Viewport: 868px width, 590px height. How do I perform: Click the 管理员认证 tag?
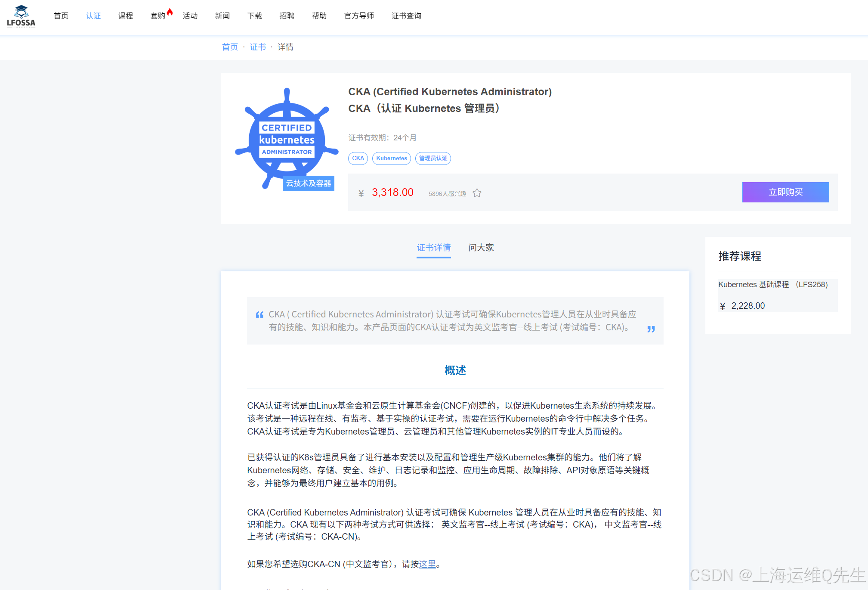(433, 158)
